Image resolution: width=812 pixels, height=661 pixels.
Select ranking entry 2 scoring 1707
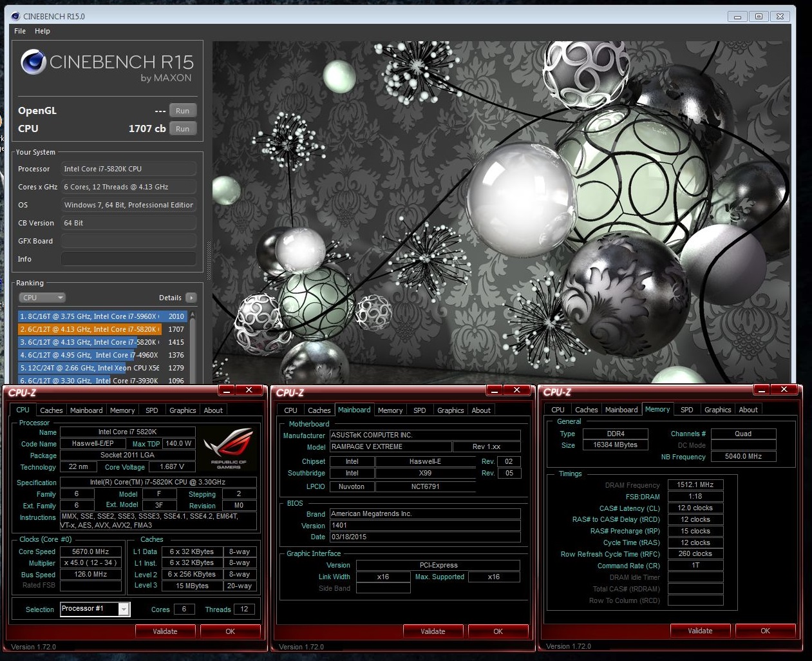(102, 329)
